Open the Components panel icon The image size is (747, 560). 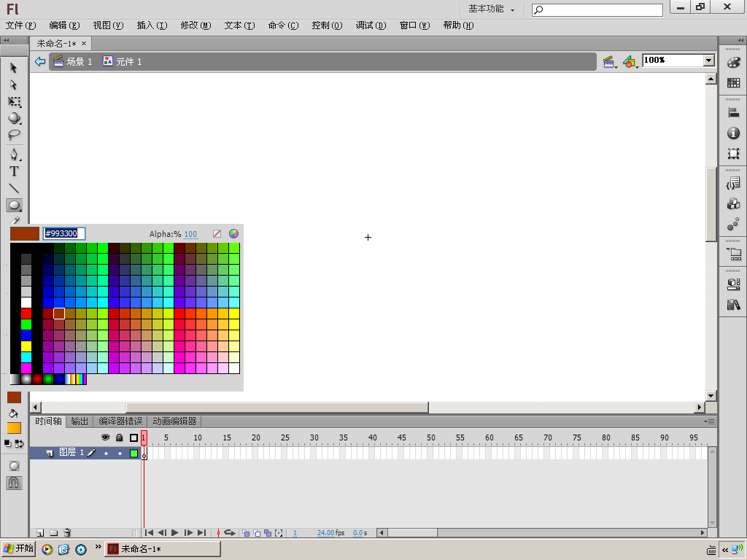[734, 204]
